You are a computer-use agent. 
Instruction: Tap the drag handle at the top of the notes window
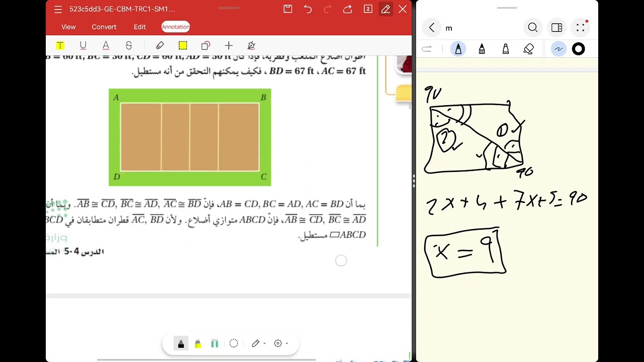click(x=507, y=8)
